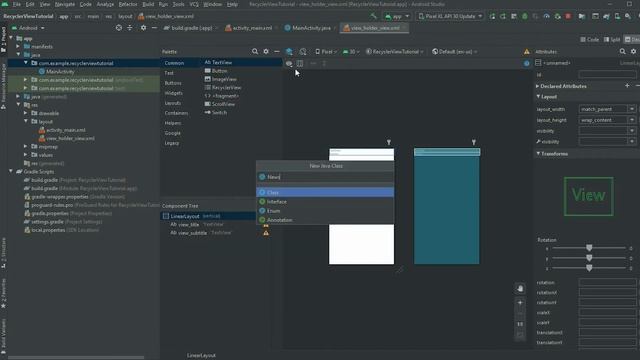The height and width of the screenshot is (360, 640).
Task: Collapse the Transforms section
Action: tap(538, 153)
